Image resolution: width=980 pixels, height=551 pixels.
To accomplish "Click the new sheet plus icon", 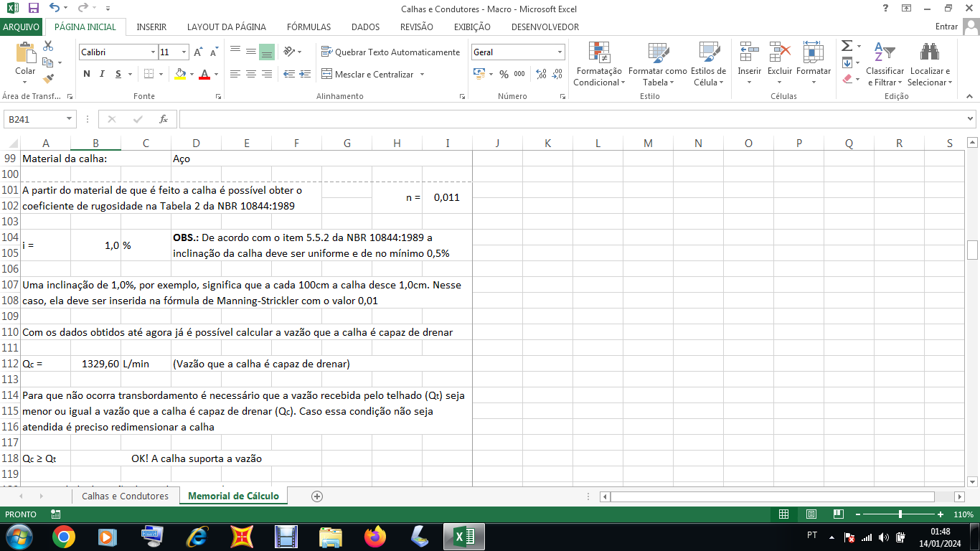I will point(317,496).
